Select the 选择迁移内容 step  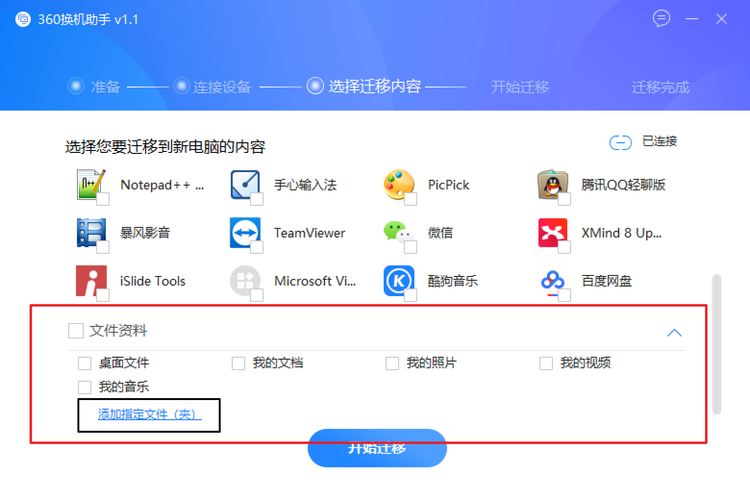tap(364, 86)
